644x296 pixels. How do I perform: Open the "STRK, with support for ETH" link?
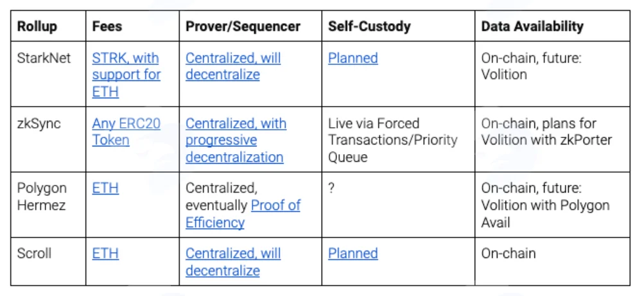(126, 74)
